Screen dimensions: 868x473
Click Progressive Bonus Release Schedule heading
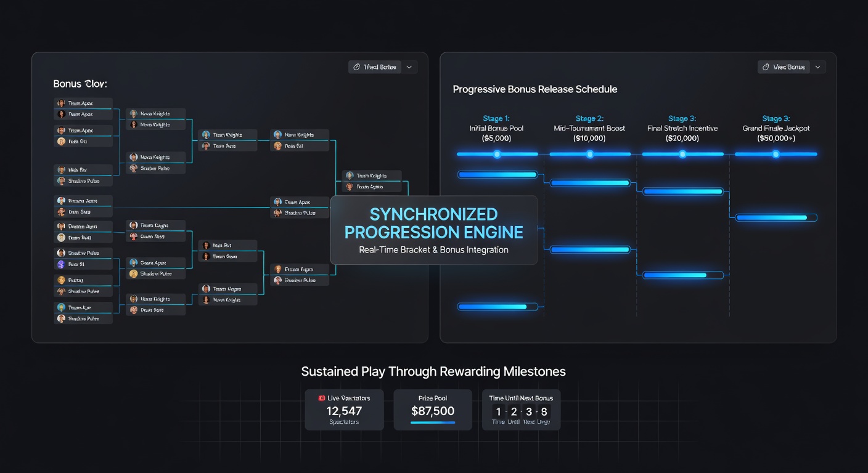(x=535, y=89)
